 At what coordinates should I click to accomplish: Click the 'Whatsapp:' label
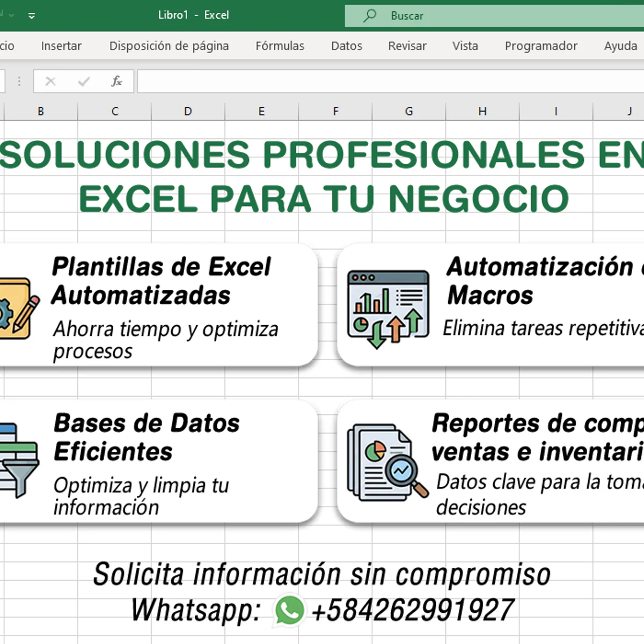[196, 611]
